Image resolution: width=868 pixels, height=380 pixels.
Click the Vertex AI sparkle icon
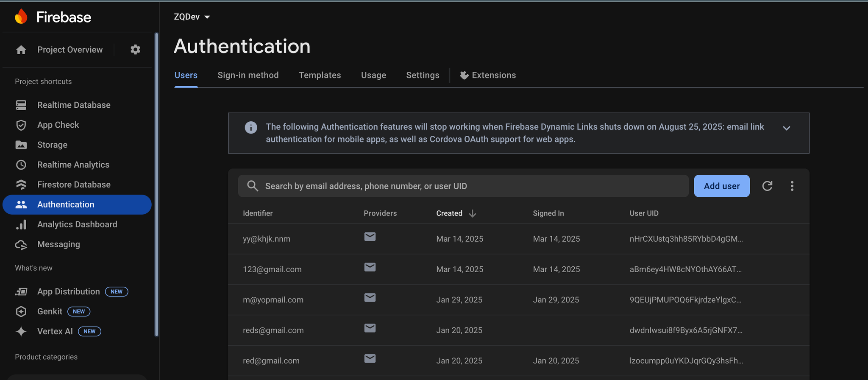pos(21,331)
